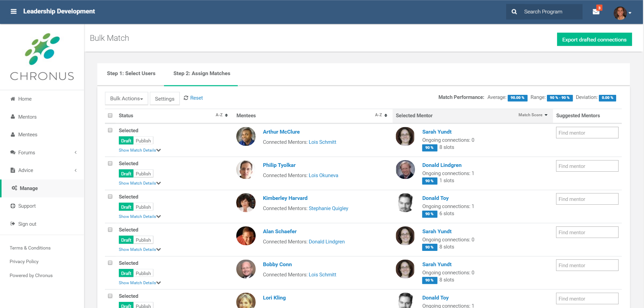Click the search magnifier icon
The width and height of the screenshot is (644, 308).
point(514,12)
